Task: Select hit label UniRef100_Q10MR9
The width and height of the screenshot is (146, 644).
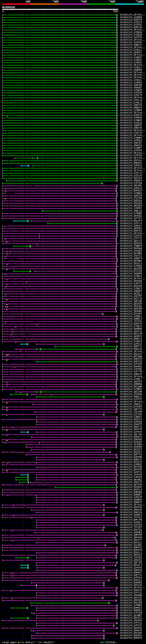Action: (131, 445)
